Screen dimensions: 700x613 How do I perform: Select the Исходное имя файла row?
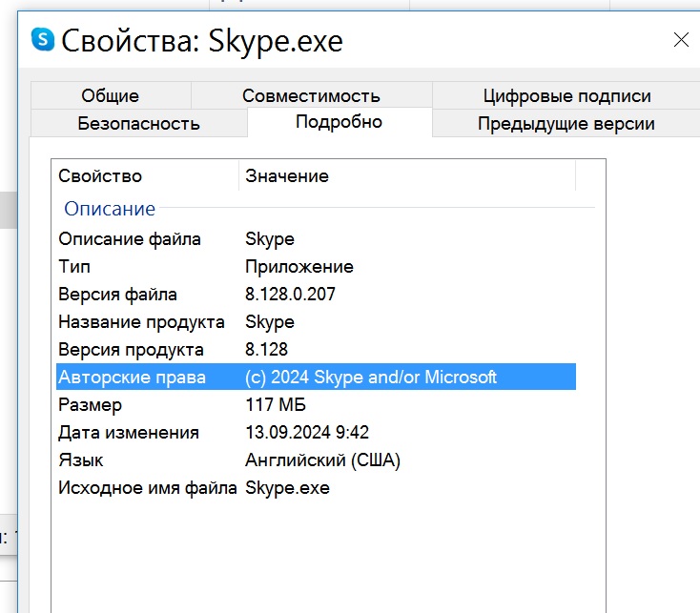pyautogui.click(x=316, y=487)
